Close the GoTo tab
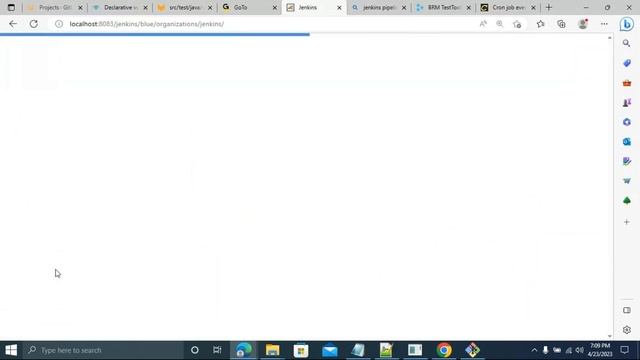 [275, 8]
